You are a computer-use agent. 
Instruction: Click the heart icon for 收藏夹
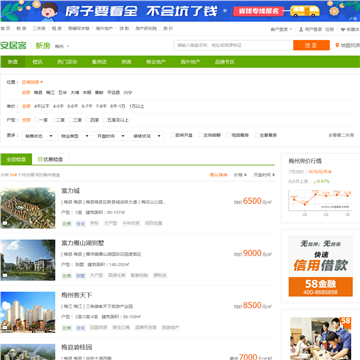[343, 29]
